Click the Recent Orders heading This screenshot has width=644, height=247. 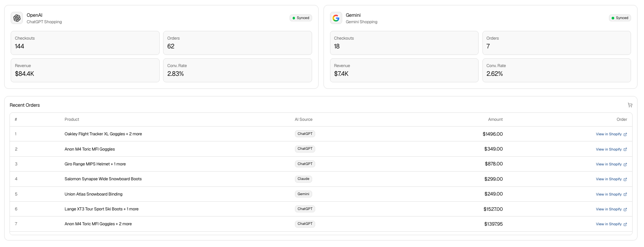pos(25,105)
